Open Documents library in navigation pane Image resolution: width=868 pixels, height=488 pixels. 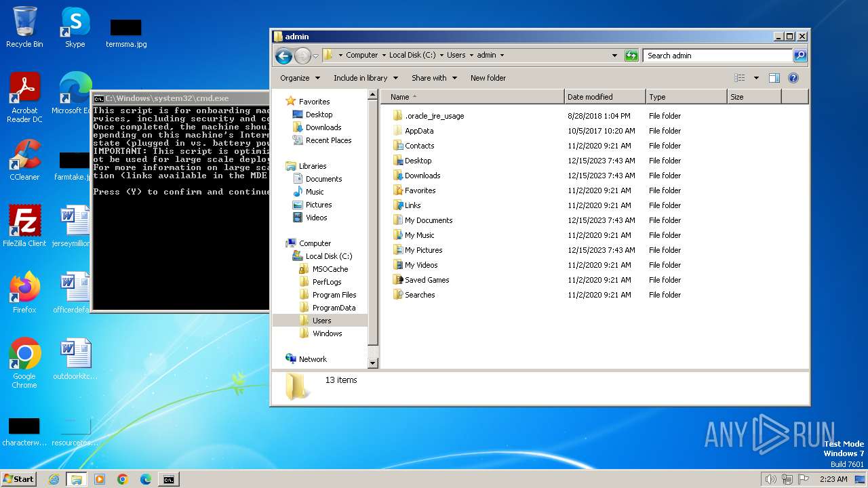pyautogui.click(x=317, y=179)
